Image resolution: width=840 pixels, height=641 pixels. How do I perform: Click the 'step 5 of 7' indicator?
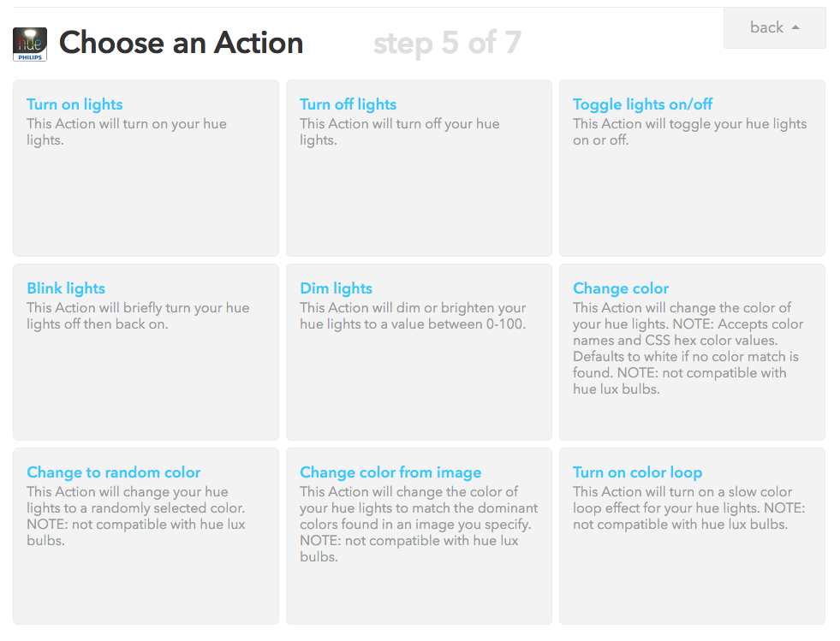(x=447, y=43)
